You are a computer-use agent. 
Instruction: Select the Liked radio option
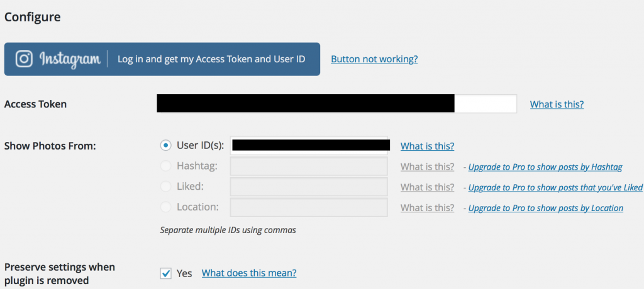click(x=165, y=187)
